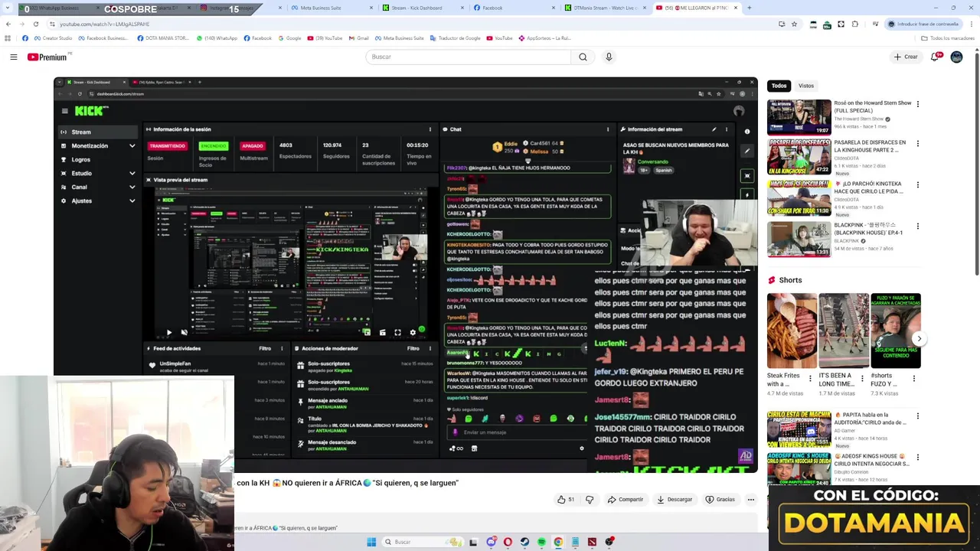The height and width of the screenshot is (551, 980).
Task: Open options menu for Rosé Howard Stern video
Action: 917,104
